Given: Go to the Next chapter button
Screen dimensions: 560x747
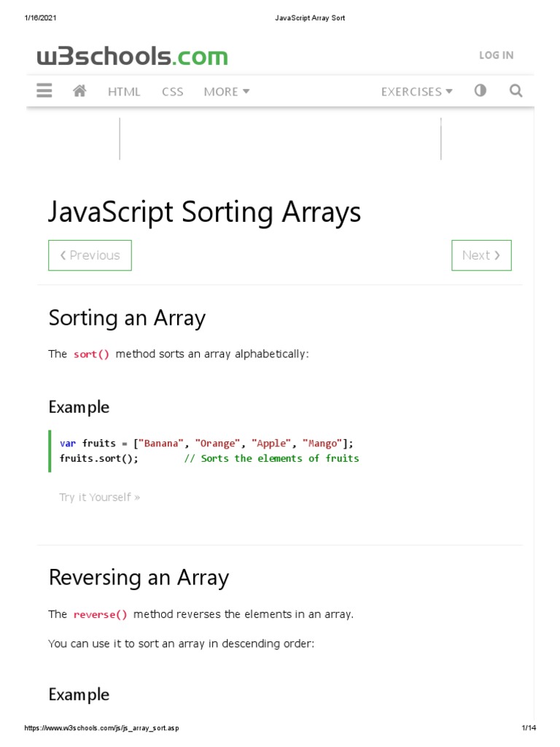Looking at the screenshot, I should click(x=481, y=255).
